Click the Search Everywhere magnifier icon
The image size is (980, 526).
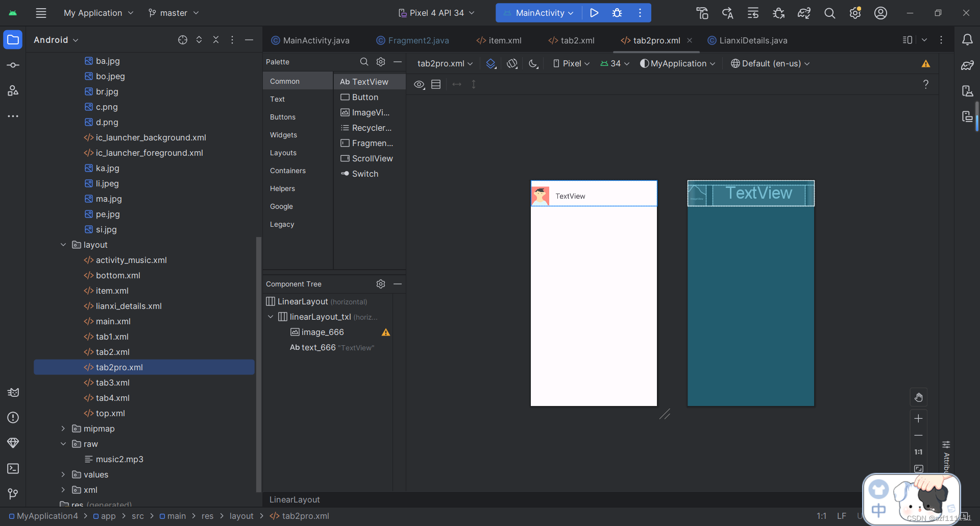pos(830,13)
